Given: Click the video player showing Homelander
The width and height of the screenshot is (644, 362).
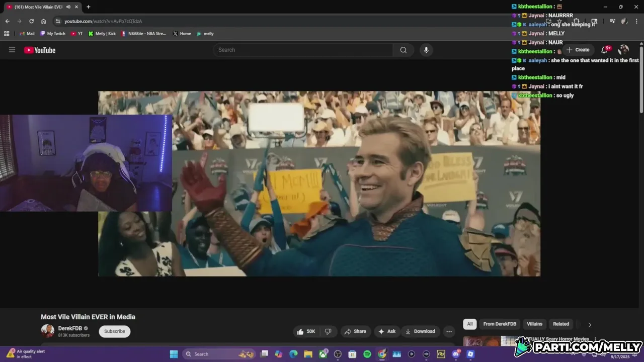Looking at the screenshot, I should pos(319,184).
